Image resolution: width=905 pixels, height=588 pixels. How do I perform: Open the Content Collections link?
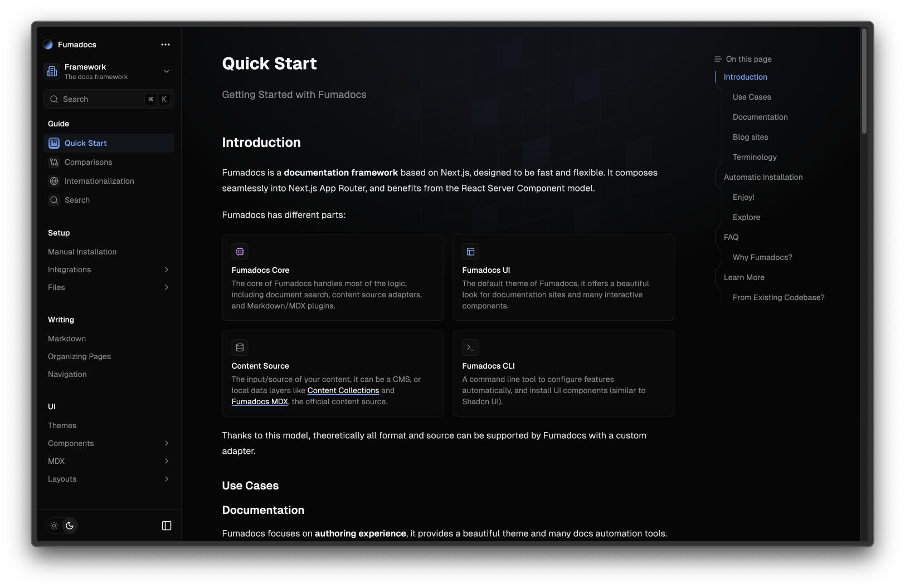coord(343,390)
